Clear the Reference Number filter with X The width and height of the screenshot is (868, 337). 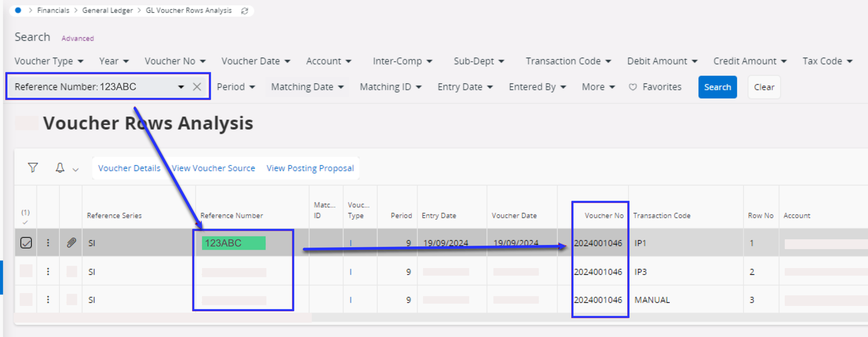(197, 87)
